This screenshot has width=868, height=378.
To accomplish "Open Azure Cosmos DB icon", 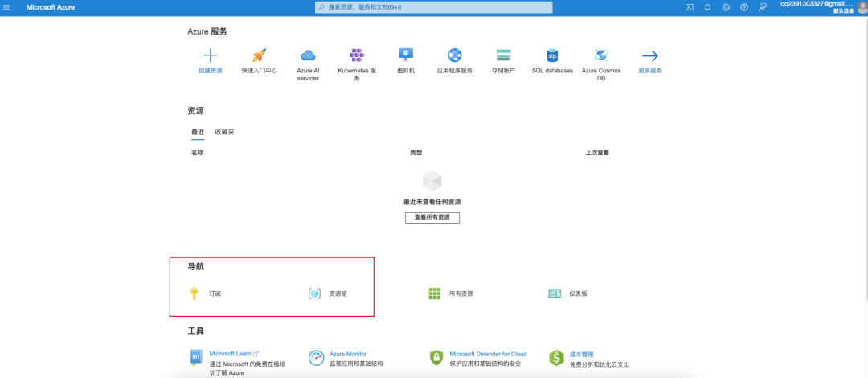I will [x=600, y=55].
